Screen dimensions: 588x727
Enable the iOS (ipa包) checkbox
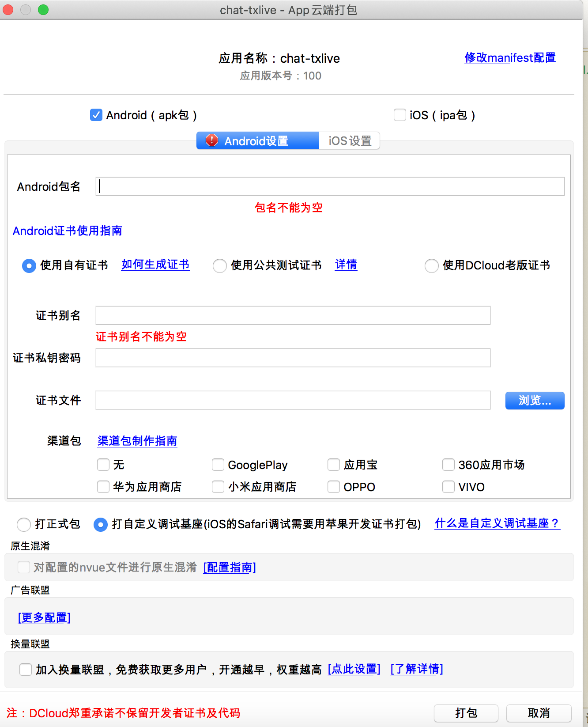pos(400,115)
